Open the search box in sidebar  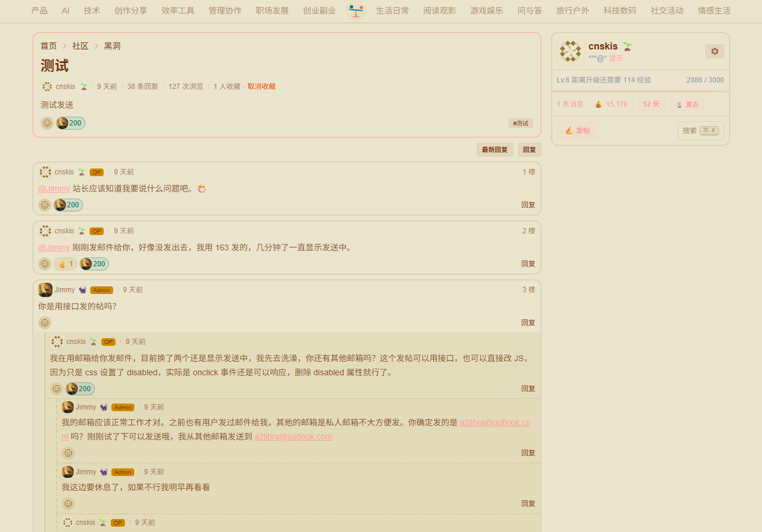(700, 131)
